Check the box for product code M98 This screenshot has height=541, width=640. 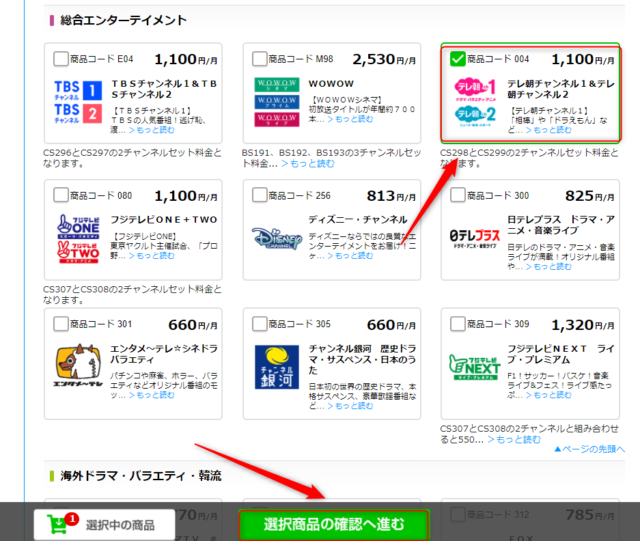260,59
